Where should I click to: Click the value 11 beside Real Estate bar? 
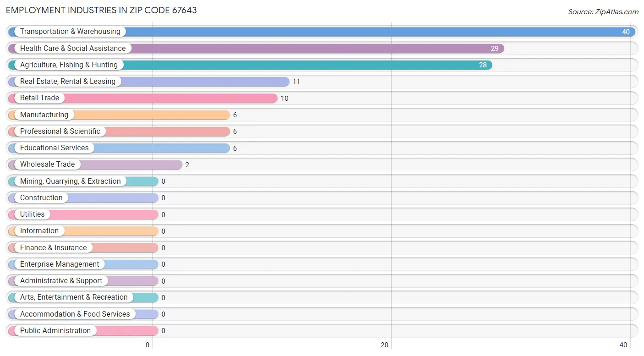click(296, 82)
